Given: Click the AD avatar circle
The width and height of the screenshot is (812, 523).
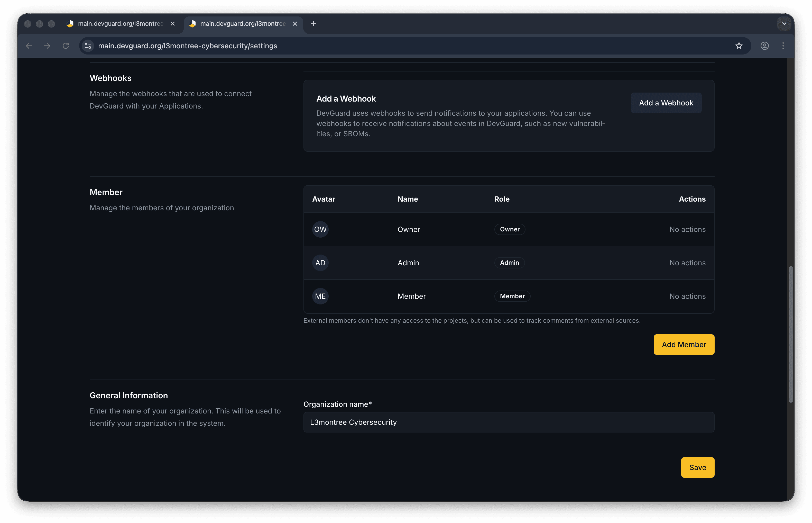Looking at the screenshot, I should click(x=320, y=263).
